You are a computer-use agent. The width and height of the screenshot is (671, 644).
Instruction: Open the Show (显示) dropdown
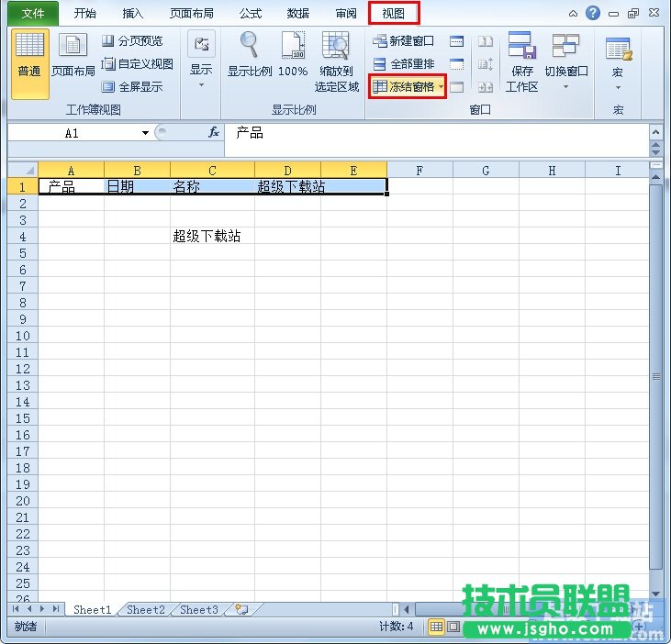[x=201, y=60]
